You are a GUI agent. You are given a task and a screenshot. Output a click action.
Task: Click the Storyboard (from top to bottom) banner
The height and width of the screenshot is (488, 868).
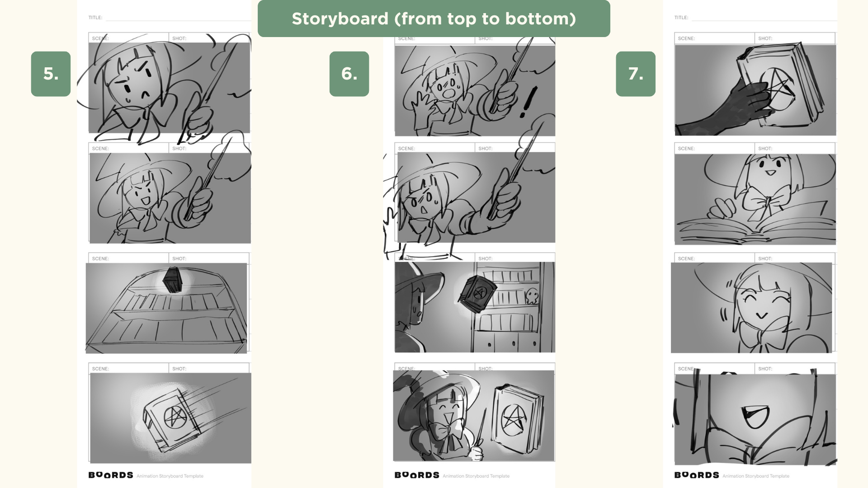tap(434, 19)
